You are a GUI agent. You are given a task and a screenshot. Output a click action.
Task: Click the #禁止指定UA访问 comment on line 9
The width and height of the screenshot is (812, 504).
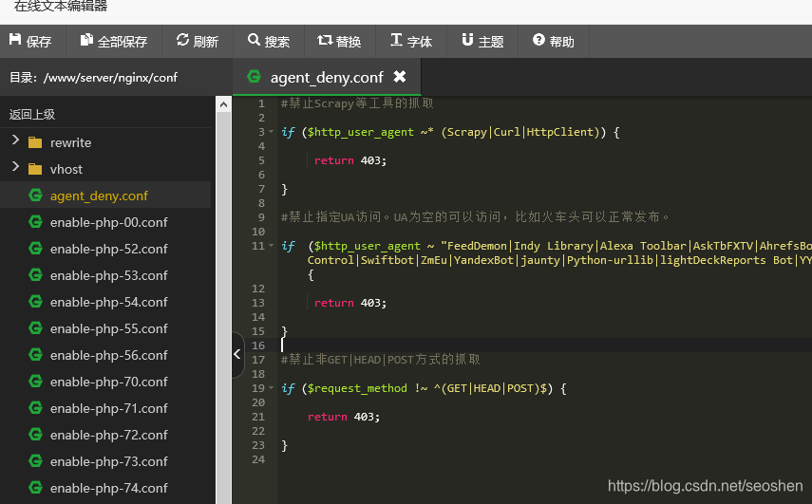475,216
